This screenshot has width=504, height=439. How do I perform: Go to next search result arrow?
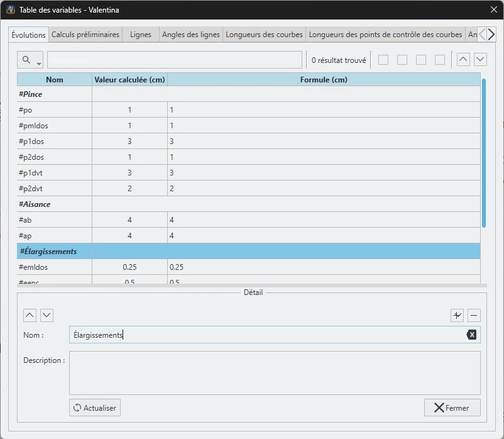pyautogui.click(x=480, y=60)
